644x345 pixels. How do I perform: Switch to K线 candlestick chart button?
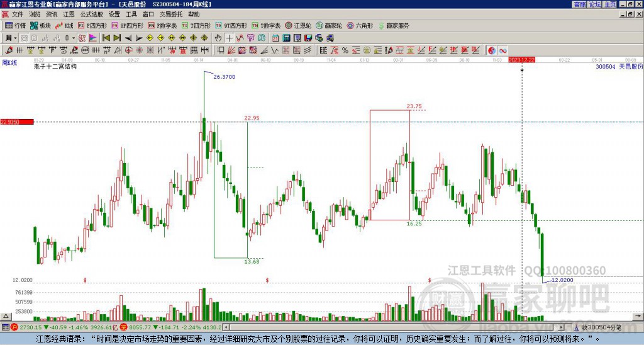coord(64,25)
